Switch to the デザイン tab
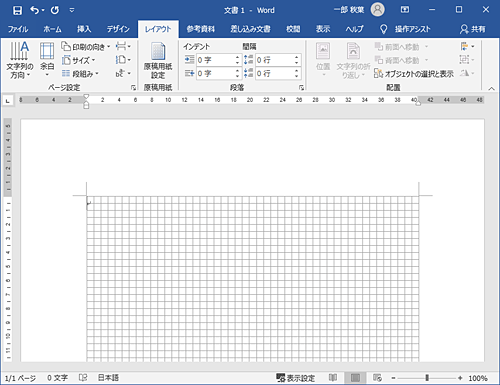 click(118, 29)
